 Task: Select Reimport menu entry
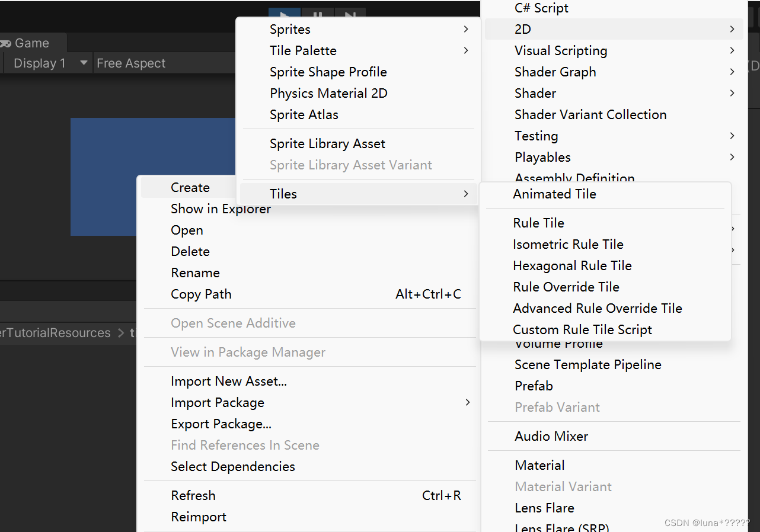(x=309, y=517)
